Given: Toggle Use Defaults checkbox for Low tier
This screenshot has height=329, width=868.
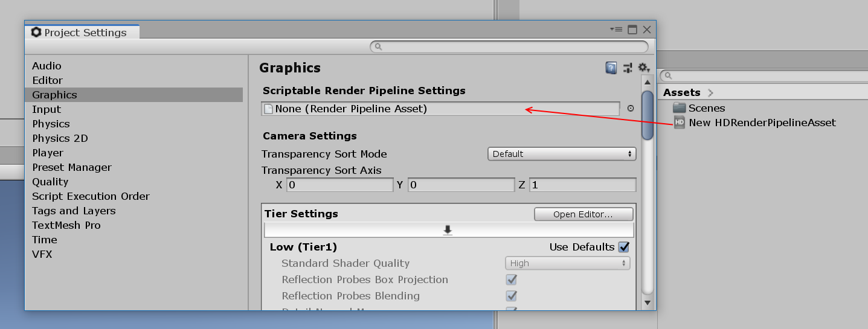Looking at the screenshot, I should coord(624,247).
